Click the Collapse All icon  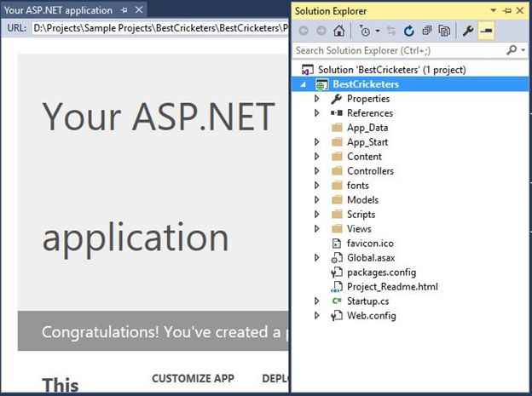click(x=426, y=31)
